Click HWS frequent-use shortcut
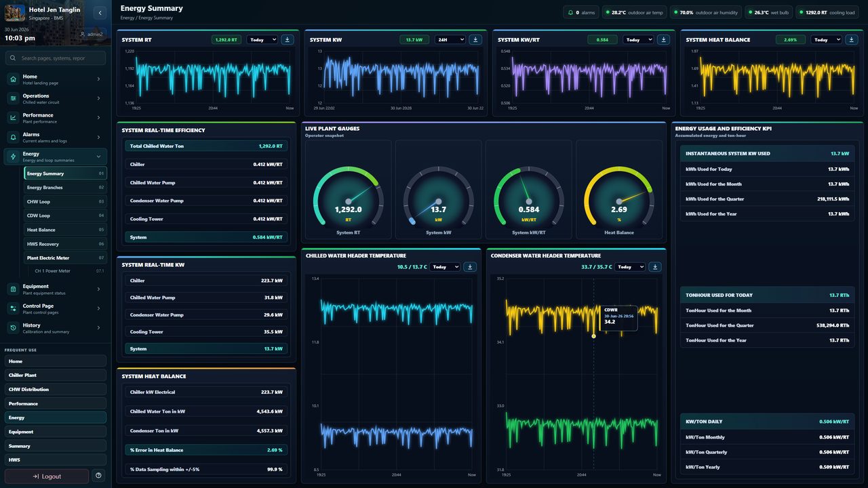 (x=56, y=460)
